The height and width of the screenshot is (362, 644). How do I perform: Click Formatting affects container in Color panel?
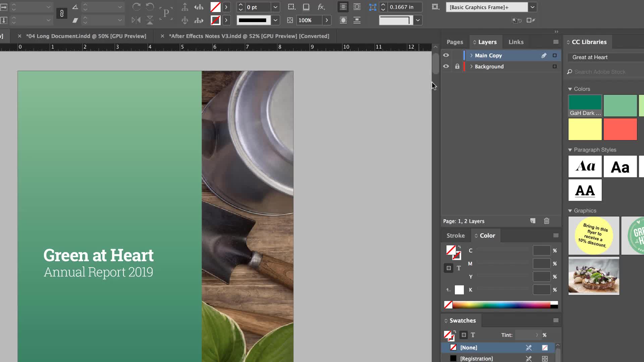448,268
